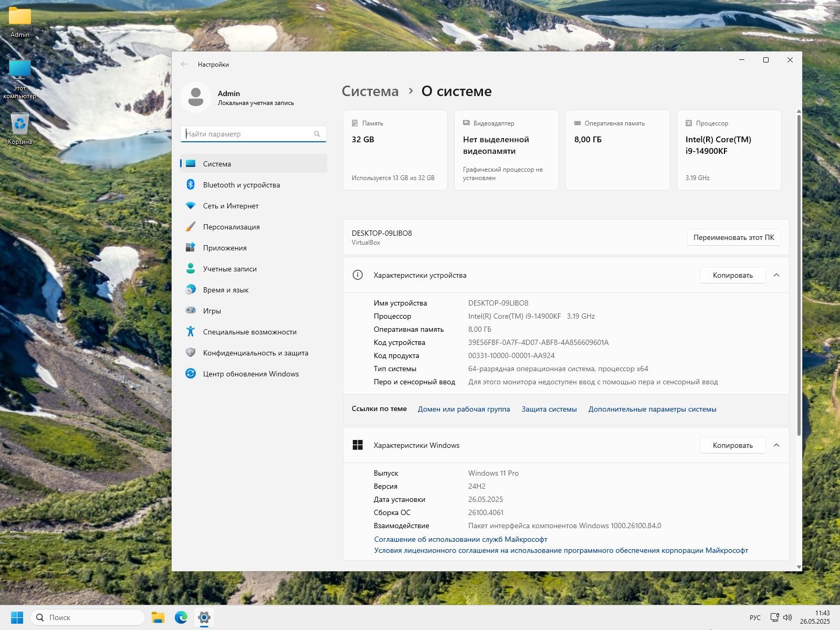Click the Wi-Fi icon for Сеть и Интернет
Viewport: 840px width, 630px height.
191,206
